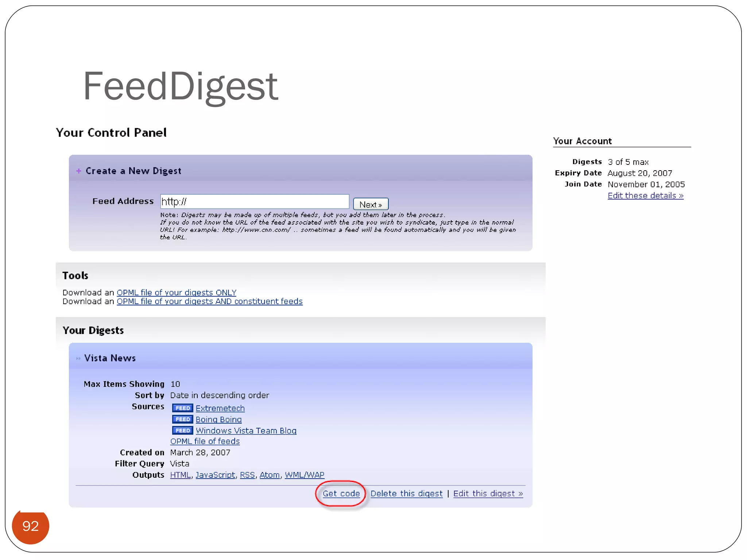This screenshot has height=560, width=747.
Task: Open the Boing Boing source link
Action: [x=218, y=420]
